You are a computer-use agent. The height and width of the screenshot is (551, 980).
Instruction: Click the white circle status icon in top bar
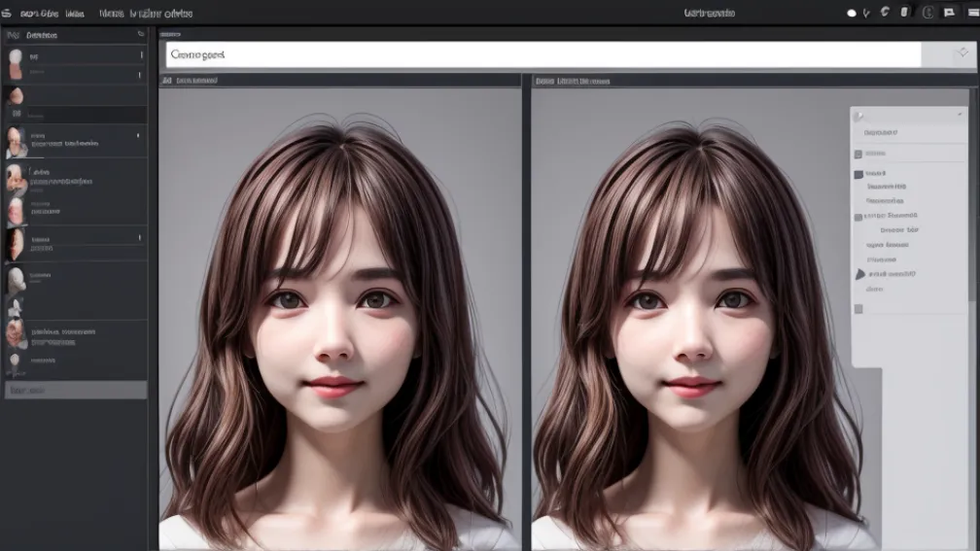click(852, 14)
